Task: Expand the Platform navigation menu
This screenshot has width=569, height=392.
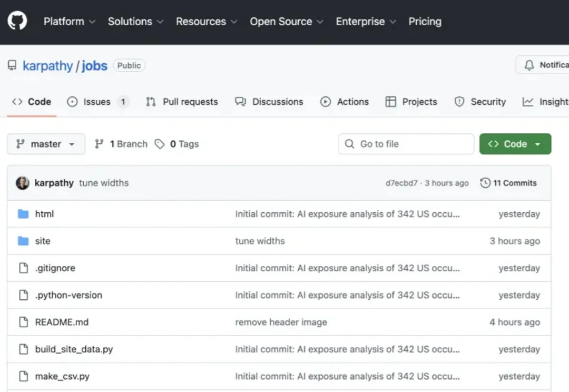Action: [x=69, y=22]
